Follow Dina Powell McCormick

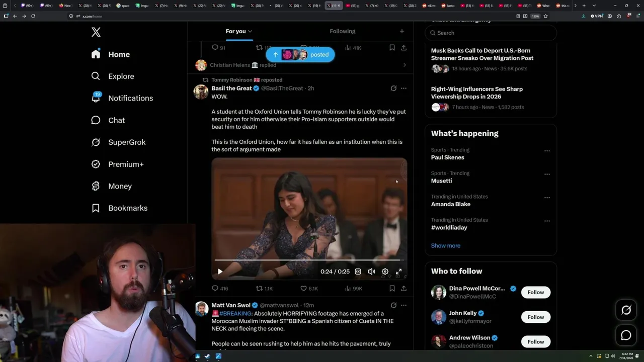pyautogui.click(x=536, y=292)
